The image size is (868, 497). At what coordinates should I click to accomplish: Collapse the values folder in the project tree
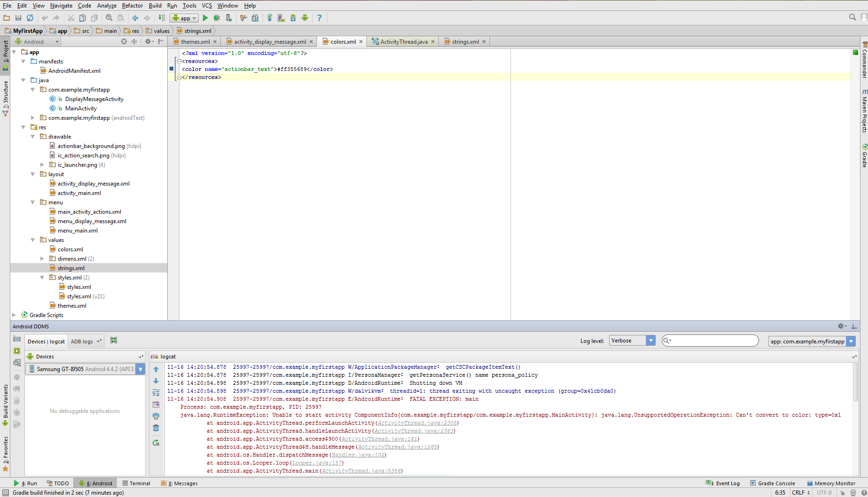[32, 240]
